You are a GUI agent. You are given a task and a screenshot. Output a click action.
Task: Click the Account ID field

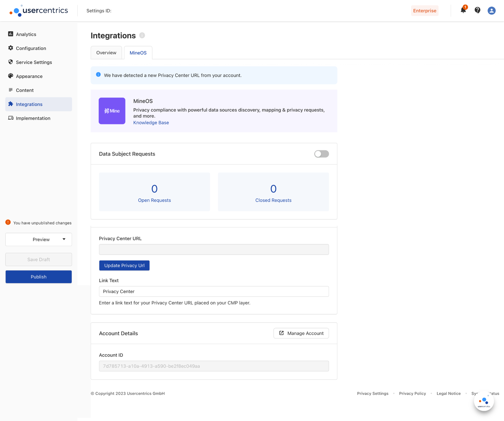214,366
